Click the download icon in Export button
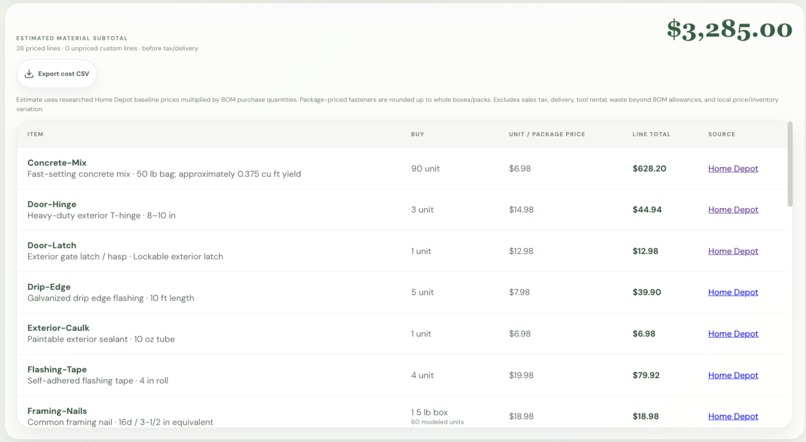This screenshot has width=806, height=442. pyautogui.click(x=29, y=74)
